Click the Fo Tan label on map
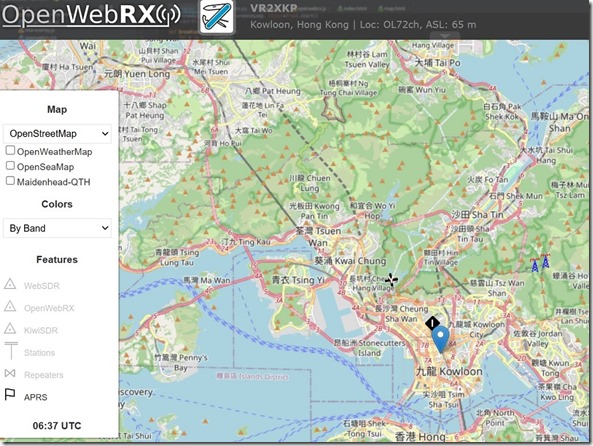This screenshot has height=446, width=593. [x=487, y=180]
